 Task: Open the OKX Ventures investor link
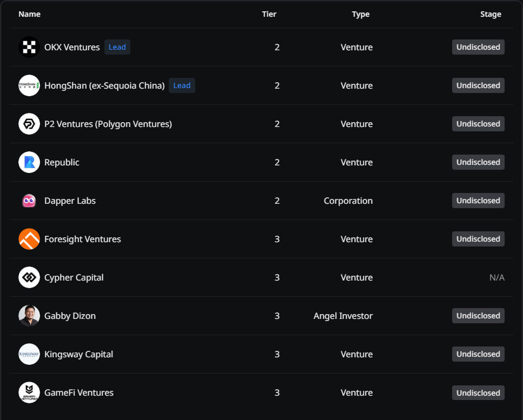[x=72, y=48]
